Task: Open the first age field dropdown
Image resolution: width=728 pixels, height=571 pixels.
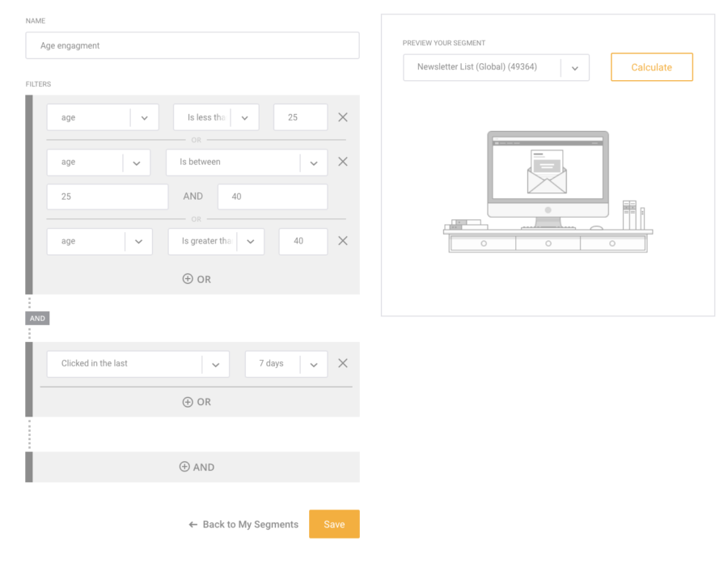Action: pos(144,117)
